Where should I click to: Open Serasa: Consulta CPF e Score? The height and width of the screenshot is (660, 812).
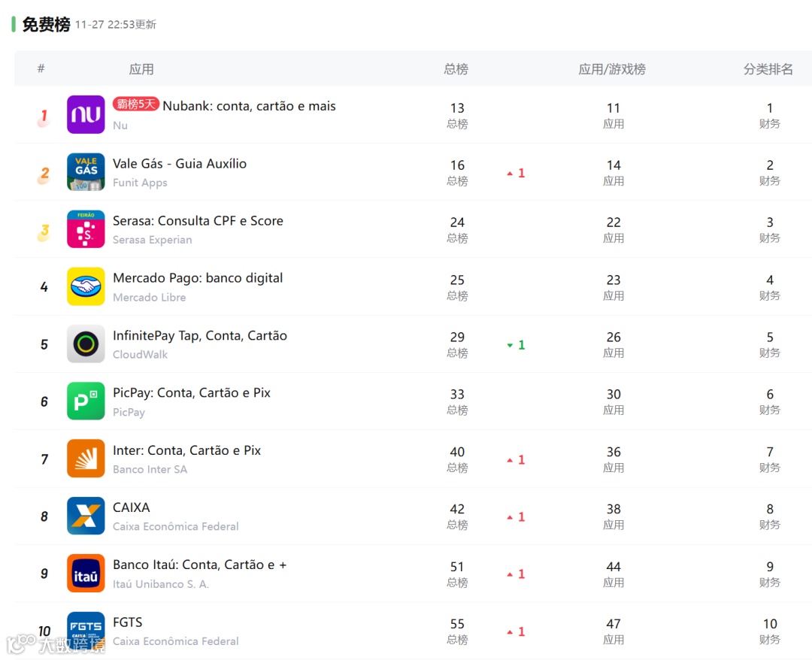(198, 221)
